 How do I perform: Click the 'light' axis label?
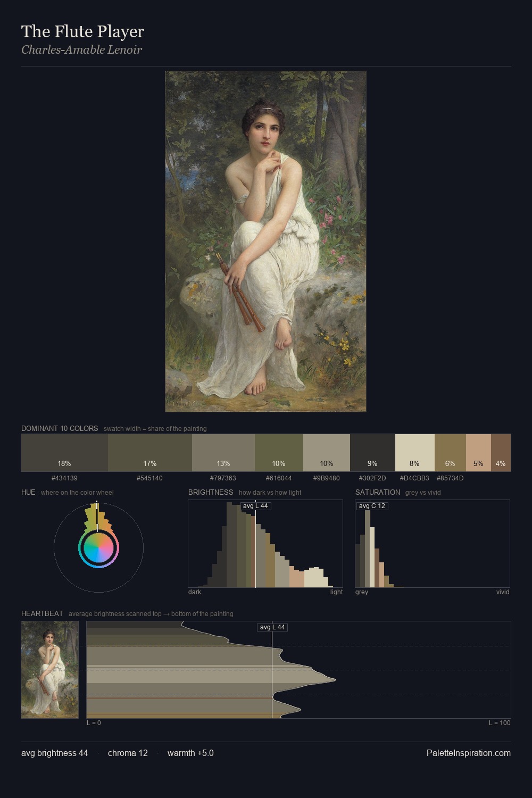(336, 592)
